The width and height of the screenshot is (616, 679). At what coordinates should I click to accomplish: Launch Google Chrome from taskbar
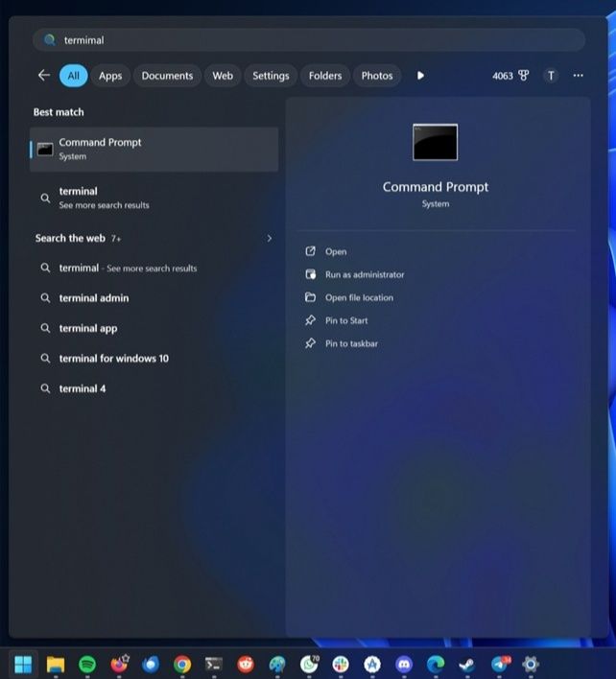(182, 664)
